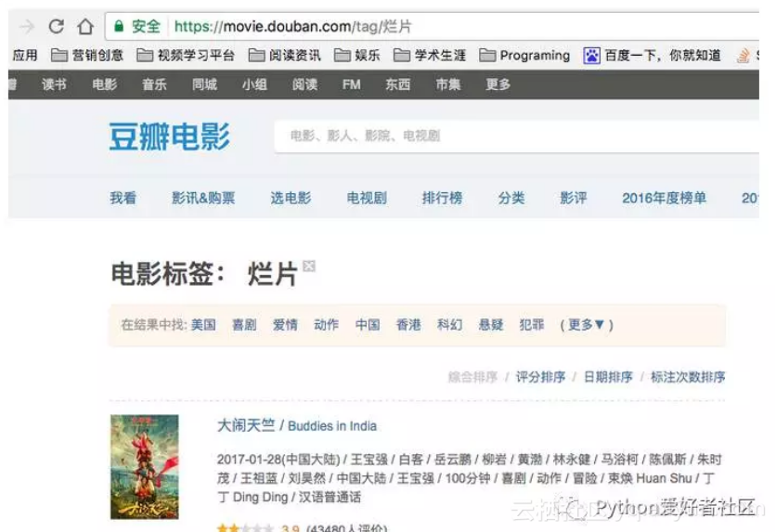Open the 阅读资讯 bookmark folder
This screenshot has height=532, width=776.
click(285, 55)
